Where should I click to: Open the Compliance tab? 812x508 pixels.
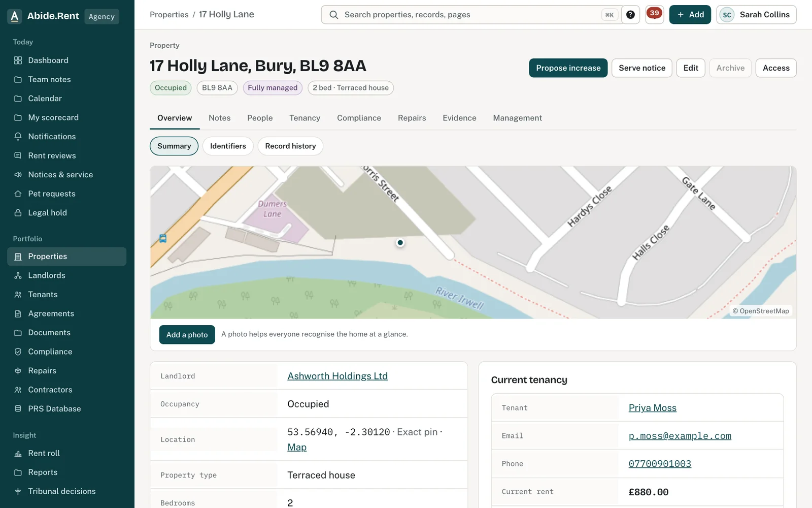(359, 118)
